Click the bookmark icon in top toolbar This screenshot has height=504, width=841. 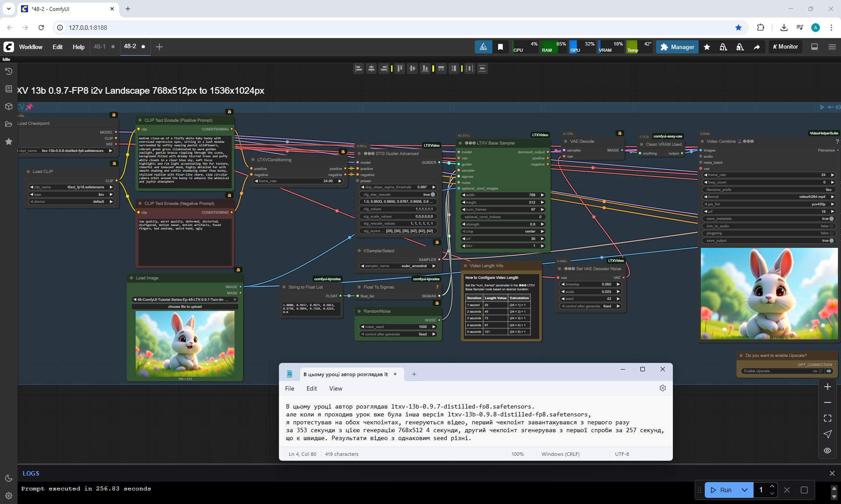[x=500, y=47]
